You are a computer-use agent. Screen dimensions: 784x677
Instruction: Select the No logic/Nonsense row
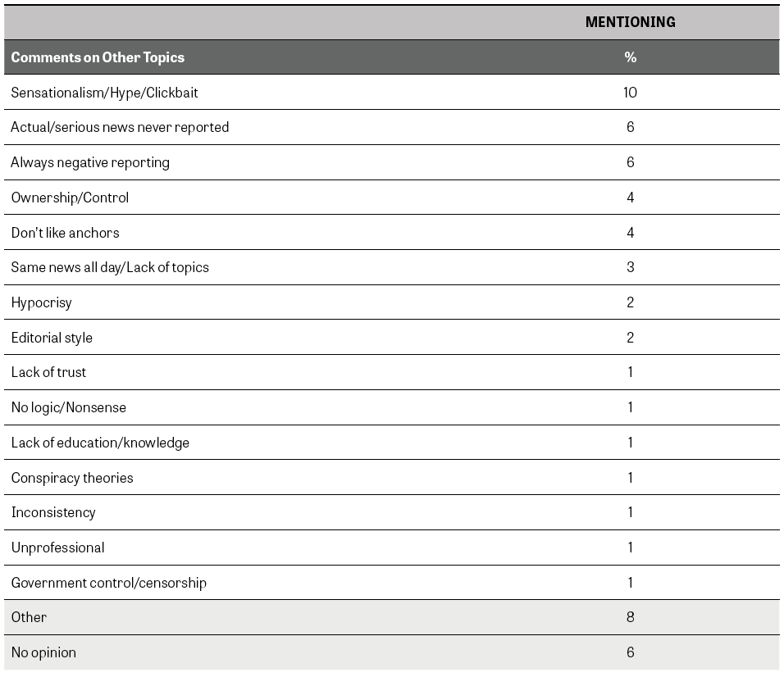69,407
